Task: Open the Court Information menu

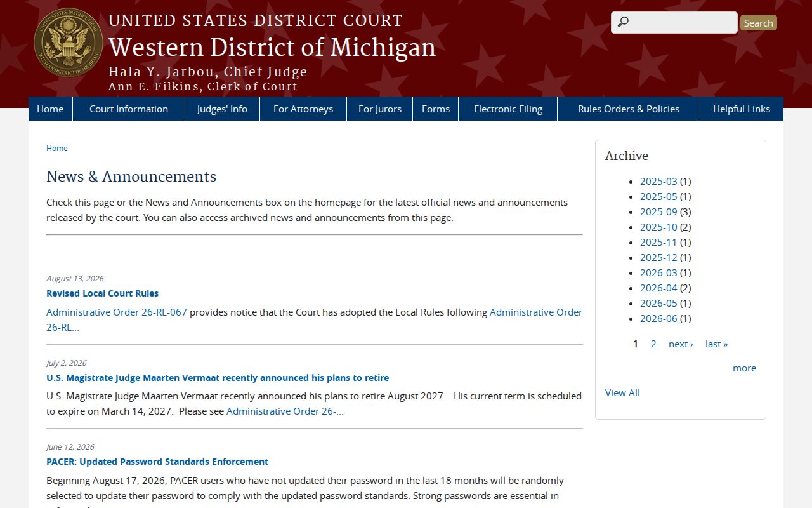Action: 129,109
